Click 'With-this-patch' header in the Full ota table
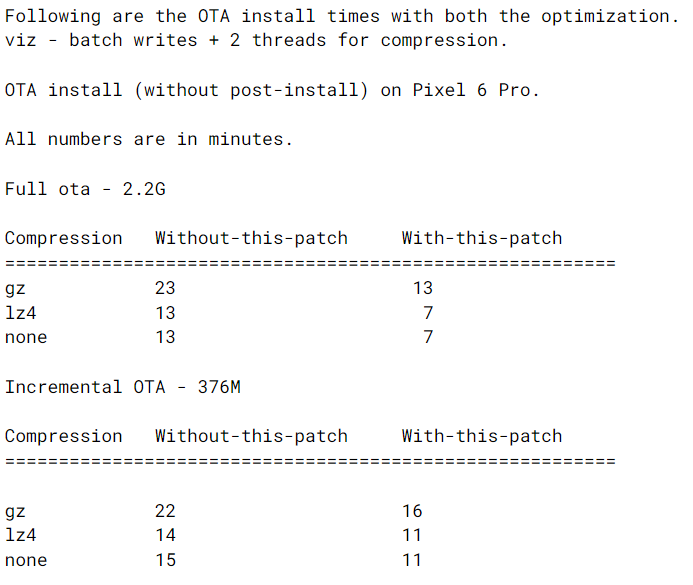 pyautogui.click(x=482, y=238)
